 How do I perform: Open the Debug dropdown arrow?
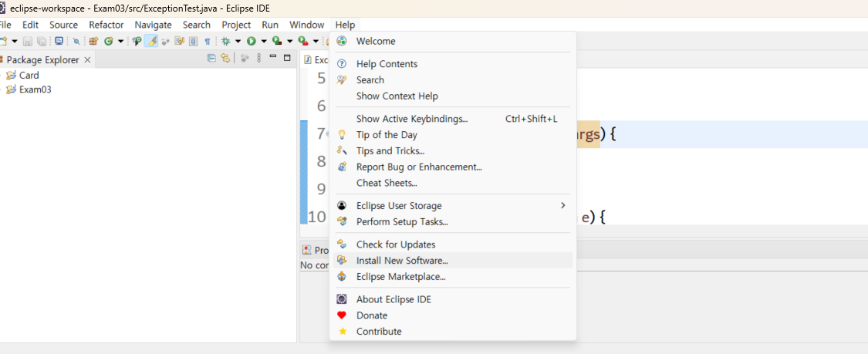click(x=238, y=41)
